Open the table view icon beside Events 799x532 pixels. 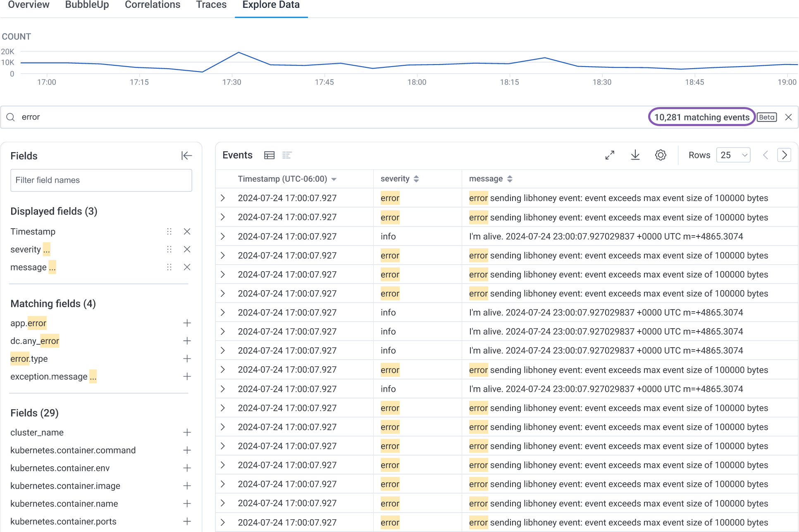(x=269, y=155)
